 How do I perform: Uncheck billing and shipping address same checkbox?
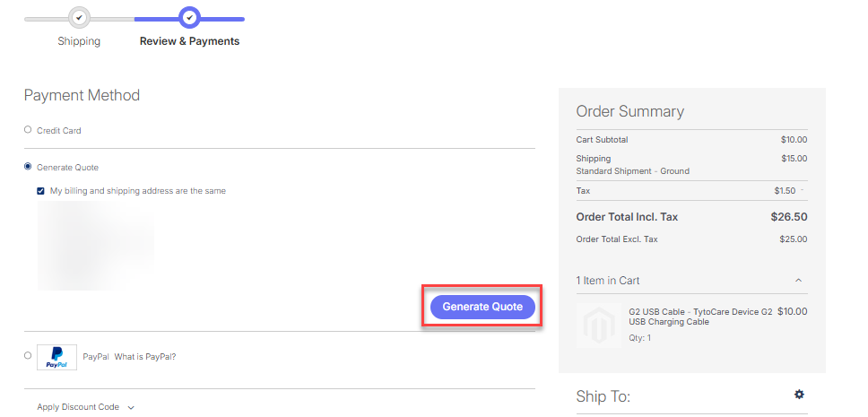[40, 191]
